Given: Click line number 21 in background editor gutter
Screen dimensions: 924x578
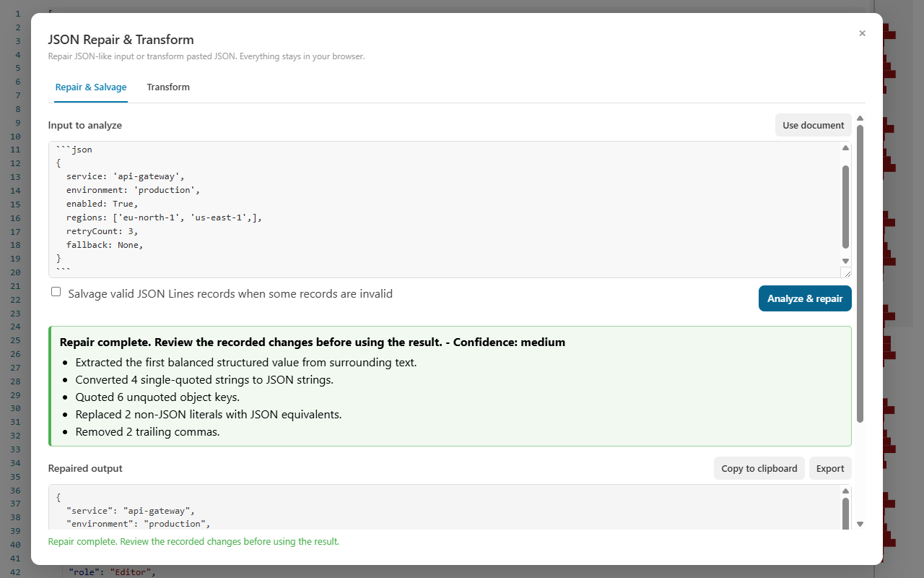Looking at the screenshot, I should tap(15, 286).
